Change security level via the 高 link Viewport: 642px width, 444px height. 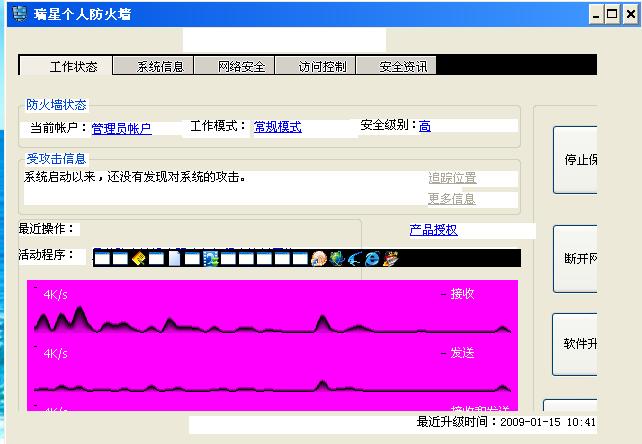[x=425, y=126]
